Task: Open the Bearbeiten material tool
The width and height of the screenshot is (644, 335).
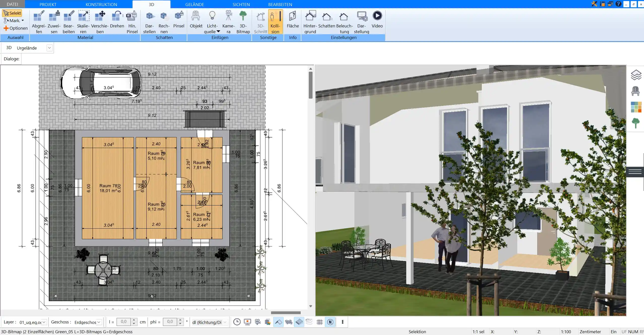Action: tap(69, 22)
